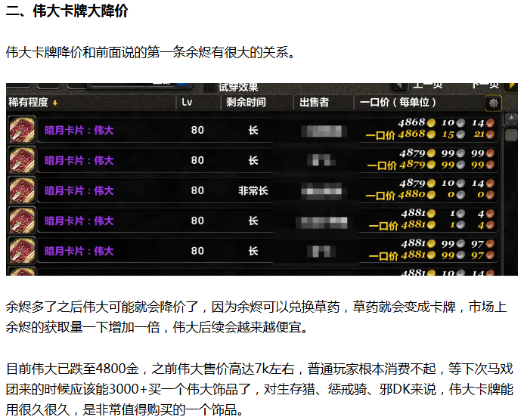The image size is (524, 420).
Task: Sort by 一口价 (每单位) column header
Action: [x=398, y=103]
